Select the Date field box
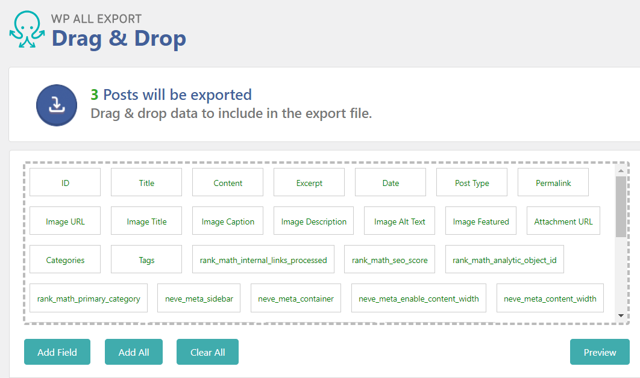This screenshot has height=378, width=640. click(390, 182)
